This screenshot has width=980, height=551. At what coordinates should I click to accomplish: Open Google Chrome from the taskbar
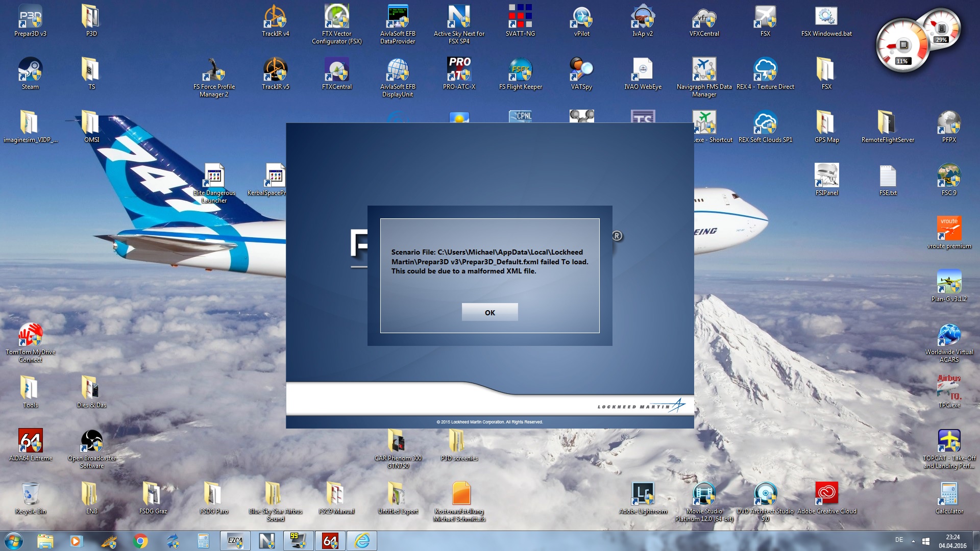(x=140, y=541)
